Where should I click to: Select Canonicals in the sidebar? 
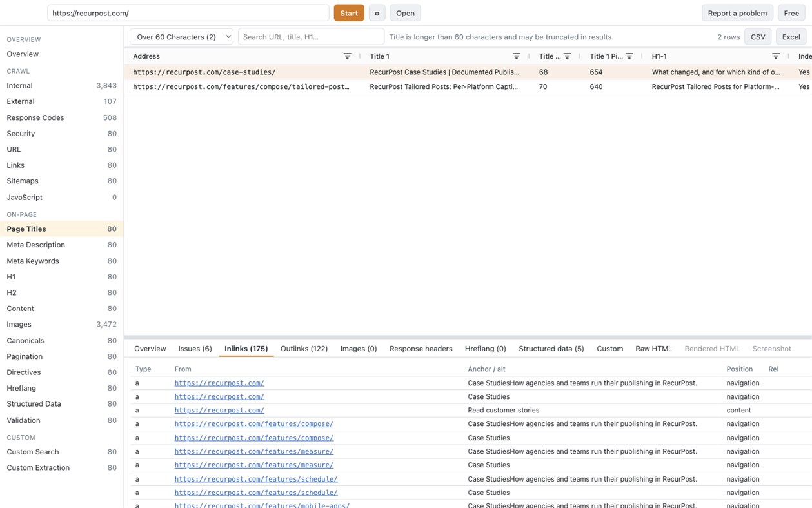coord(62,341)
